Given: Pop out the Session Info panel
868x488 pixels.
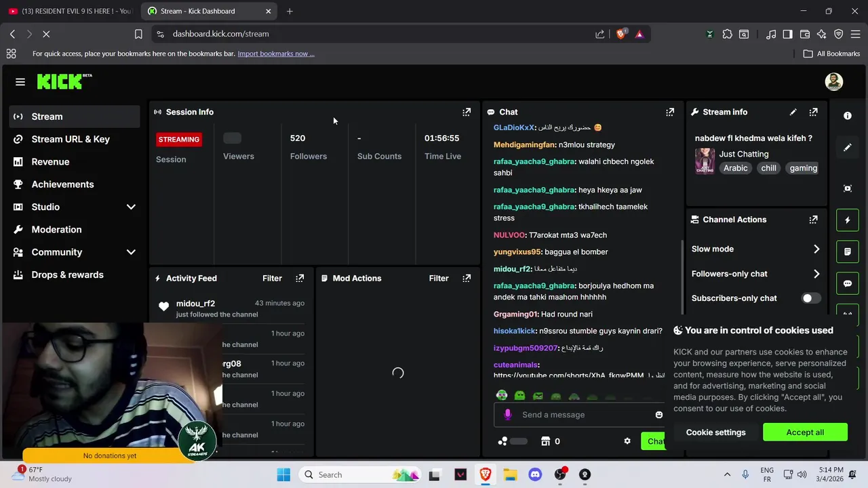Looking at the screenshot, I should [467, 112].
